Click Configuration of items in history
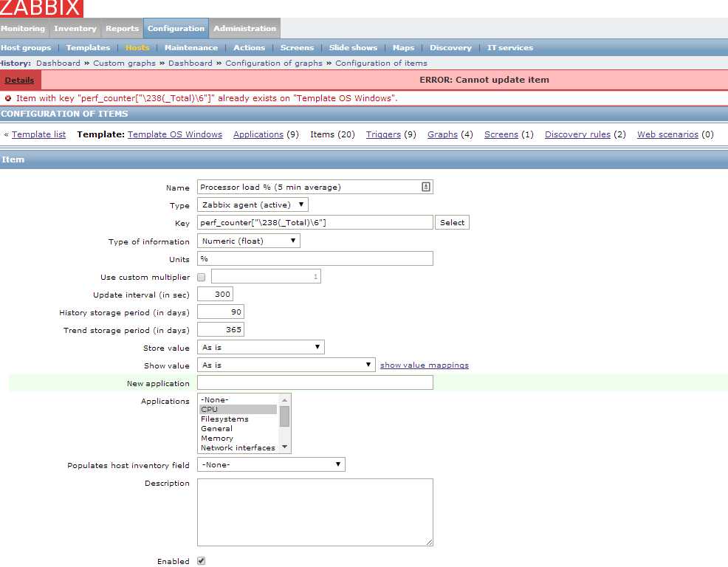 point(381,63)
